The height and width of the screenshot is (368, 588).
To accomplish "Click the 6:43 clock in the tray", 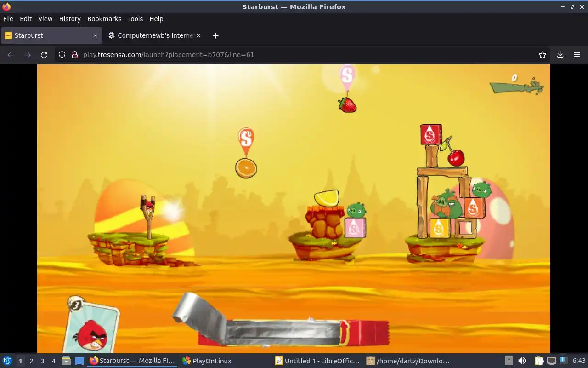I will tap(579, 361).
